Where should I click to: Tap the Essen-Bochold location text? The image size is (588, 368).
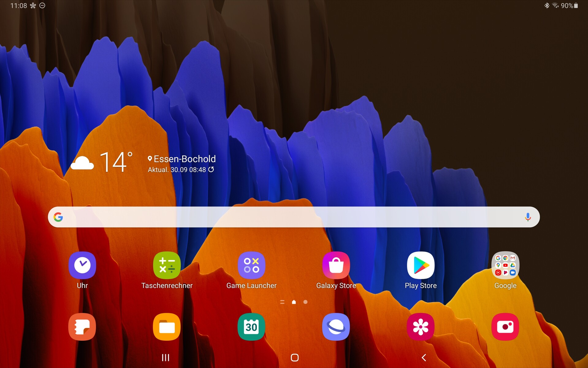[x=185, y=159]
